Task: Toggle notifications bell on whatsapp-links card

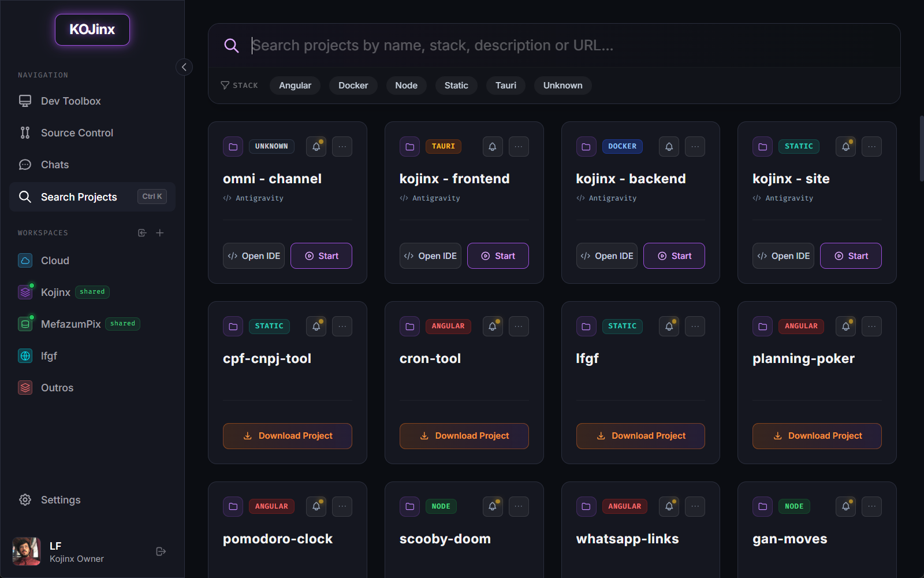Action: [x=669, y=507]
